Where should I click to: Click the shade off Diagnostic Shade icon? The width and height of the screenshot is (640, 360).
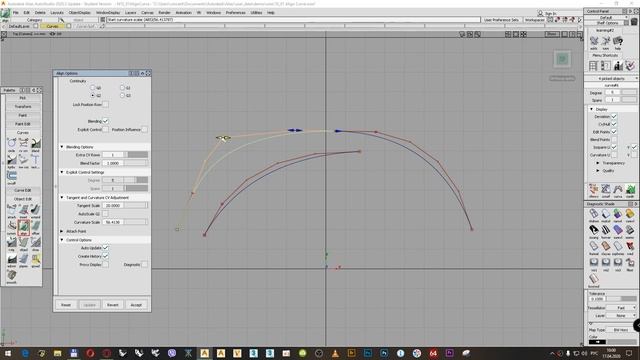tap(594, 213)
